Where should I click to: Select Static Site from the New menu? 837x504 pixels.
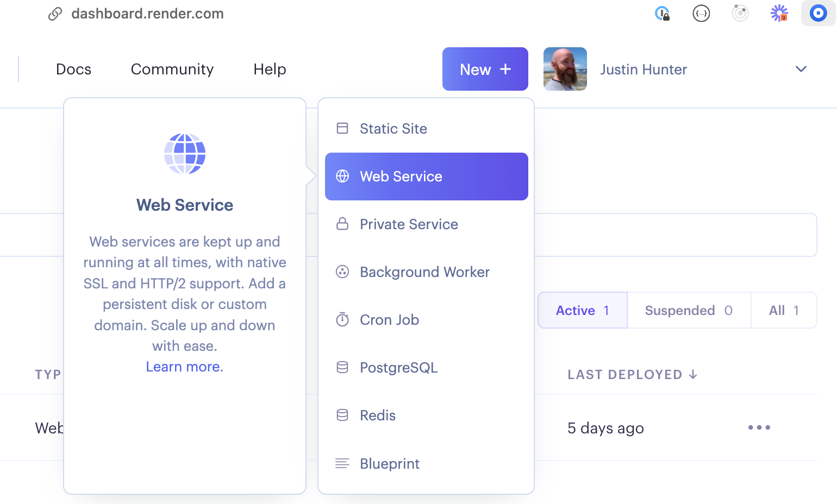click(x=427, y=129)
